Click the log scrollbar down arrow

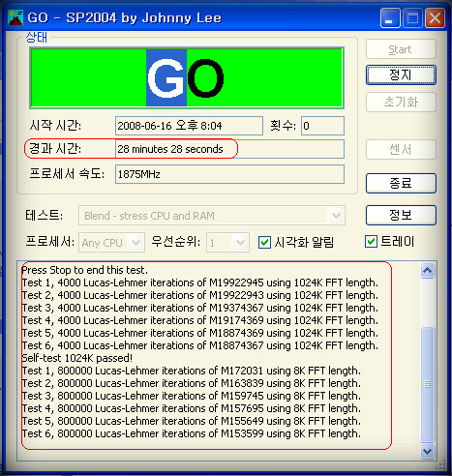tap(428, 451)
